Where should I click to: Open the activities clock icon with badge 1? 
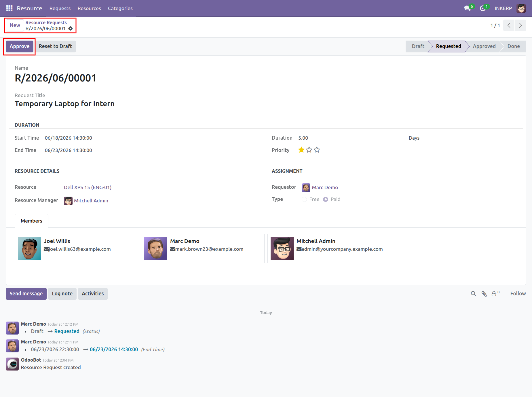coord(483,8)
